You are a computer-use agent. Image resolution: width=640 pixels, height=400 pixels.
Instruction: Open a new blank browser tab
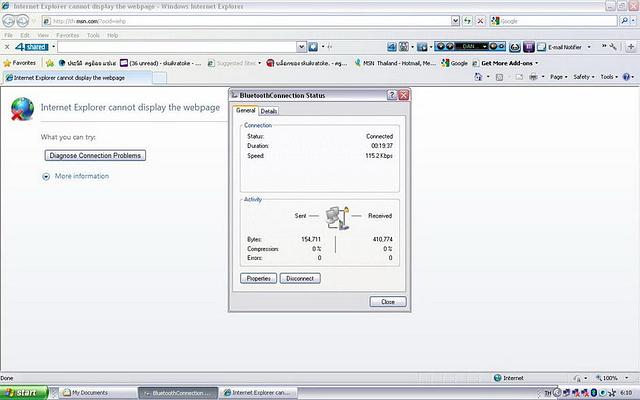point(160,78)
